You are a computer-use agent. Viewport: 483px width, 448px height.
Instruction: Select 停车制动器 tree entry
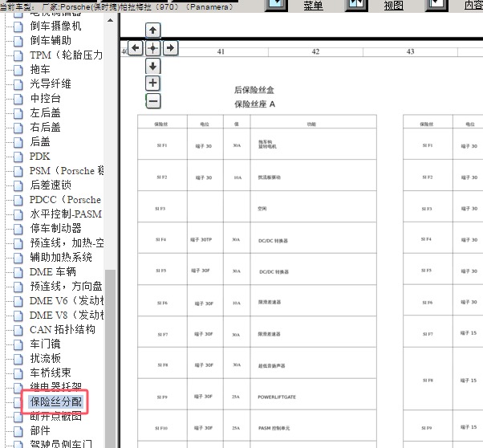tap(55, 229)
